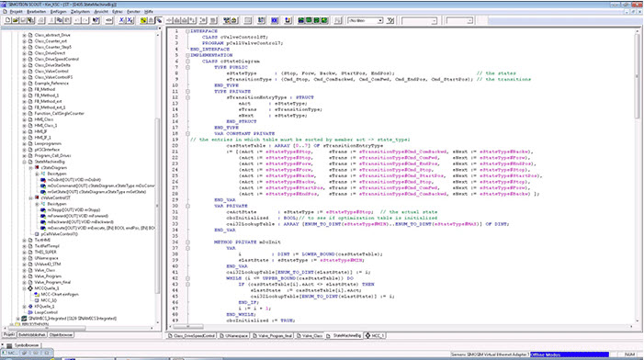This screenshot has height=360, width=644.
Task: Click the Copy toolbar icon
Action: [x=60, y=20]
